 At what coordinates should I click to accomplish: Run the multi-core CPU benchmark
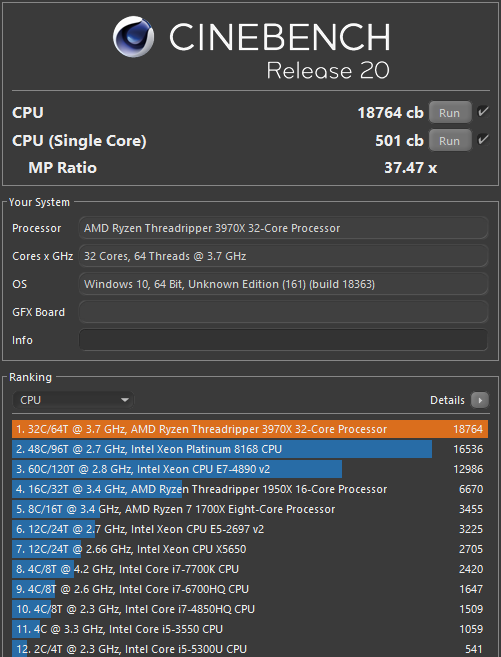point(449,113)
